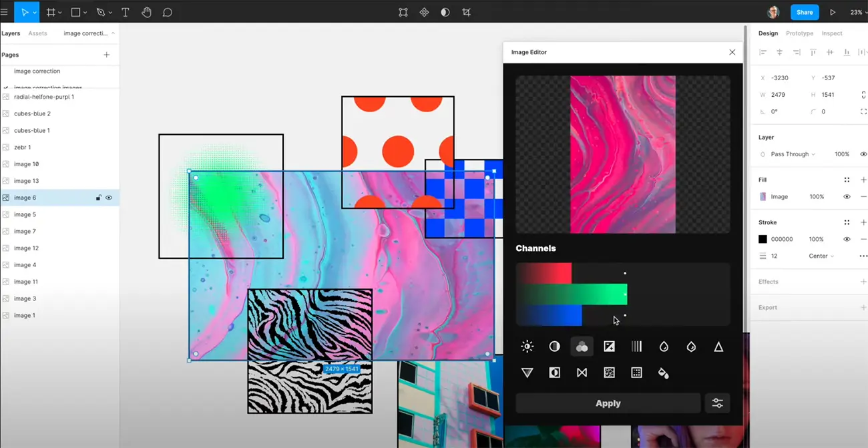Viewport: 868px width, 448px height.
Task: Toggle Stroke visibility eye icon
Action: [847, 239]
